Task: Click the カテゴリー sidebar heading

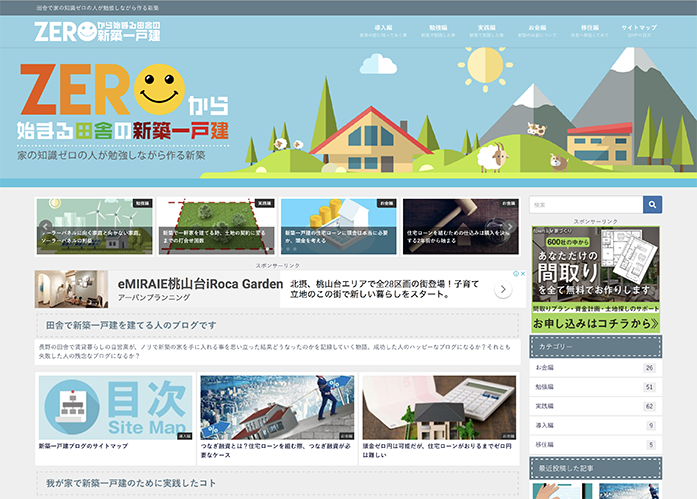Action: [x=596, y=347]
